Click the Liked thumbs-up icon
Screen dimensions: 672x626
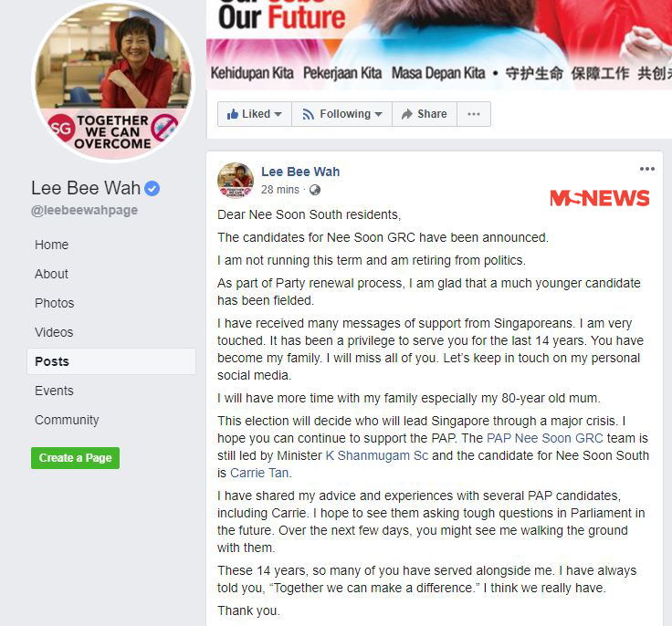[232, 114]
